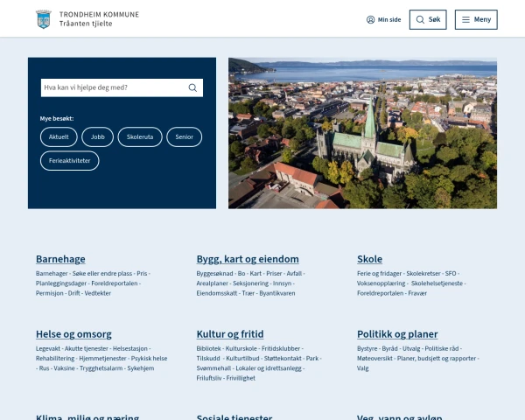Click the Søk button in the header
The image size is (525, 420).
coord(428,20)
